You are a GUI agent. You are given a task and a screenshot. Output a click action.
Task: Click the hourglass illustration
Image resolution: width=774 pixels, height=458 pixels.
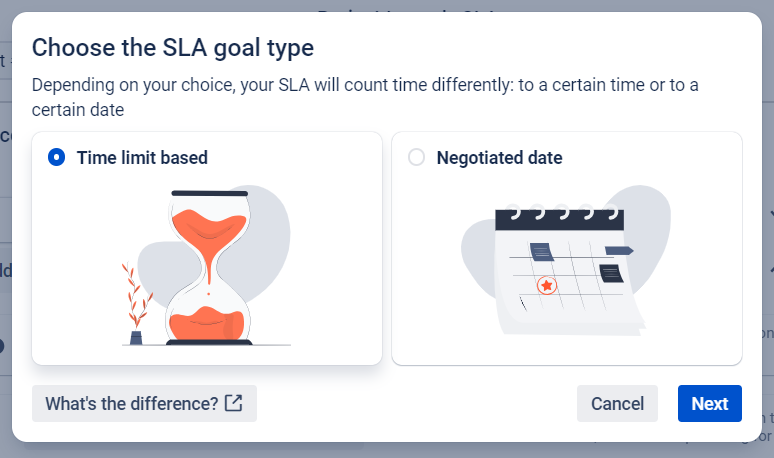click(208, 267)
